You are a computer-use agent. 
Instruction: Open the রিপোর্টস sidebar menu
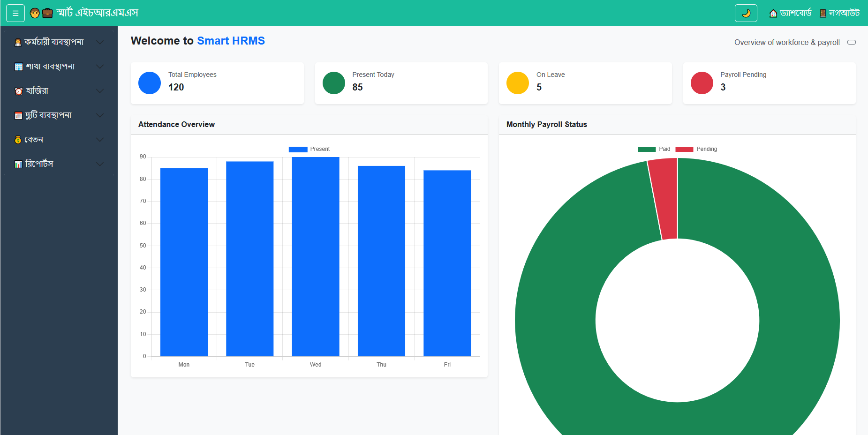pyautogui.click(x=39, y=164)
